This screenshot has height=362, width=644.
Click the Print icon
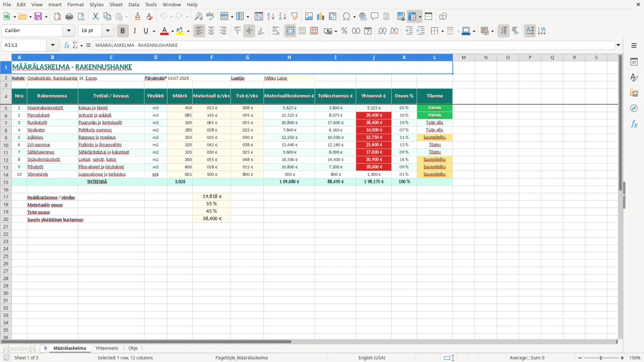tap(69, 17)
